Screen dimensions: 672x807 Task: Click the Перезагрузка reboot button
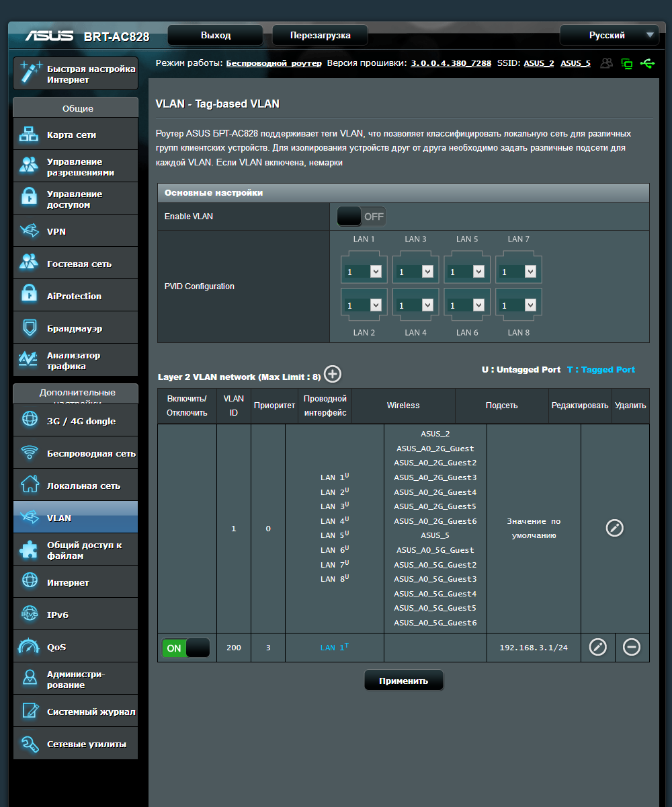tap(321, 35)
